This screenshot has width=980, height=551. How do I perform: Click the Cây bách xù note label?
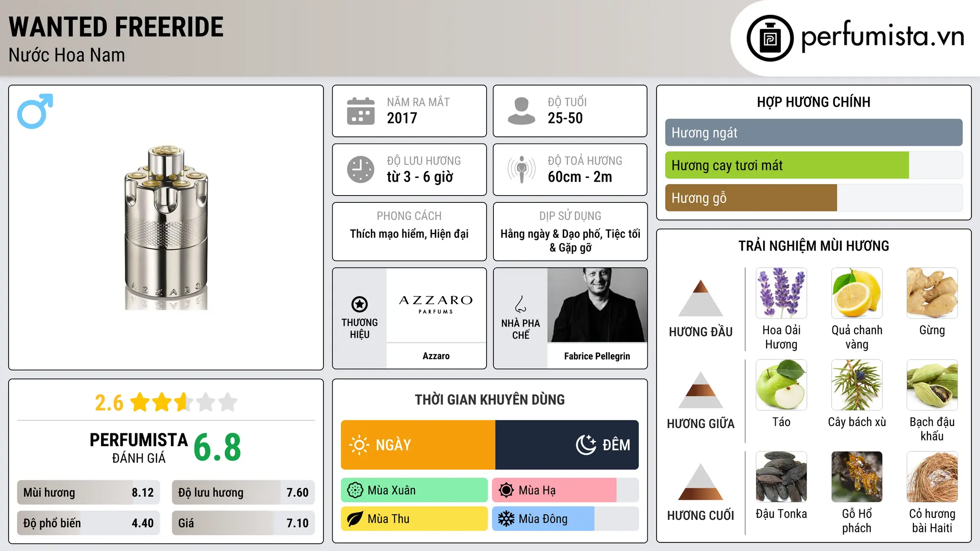pos(857,422)
